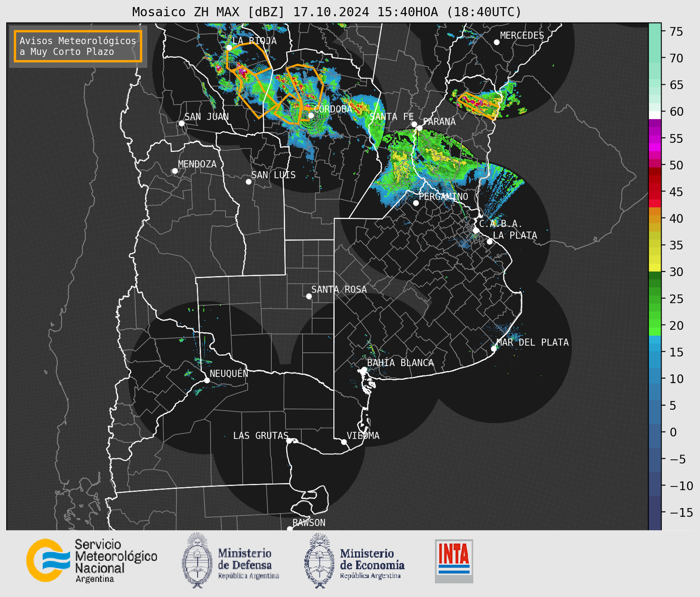Click the Pergamino label
This screenshot has width=700, height=597.
click(443, 196)
